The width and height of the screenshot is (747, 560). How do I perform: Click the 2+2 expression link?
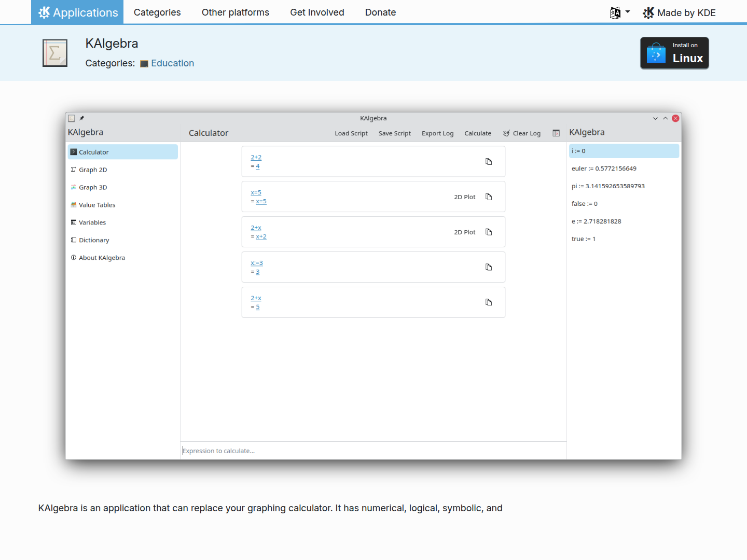[256, 157]
